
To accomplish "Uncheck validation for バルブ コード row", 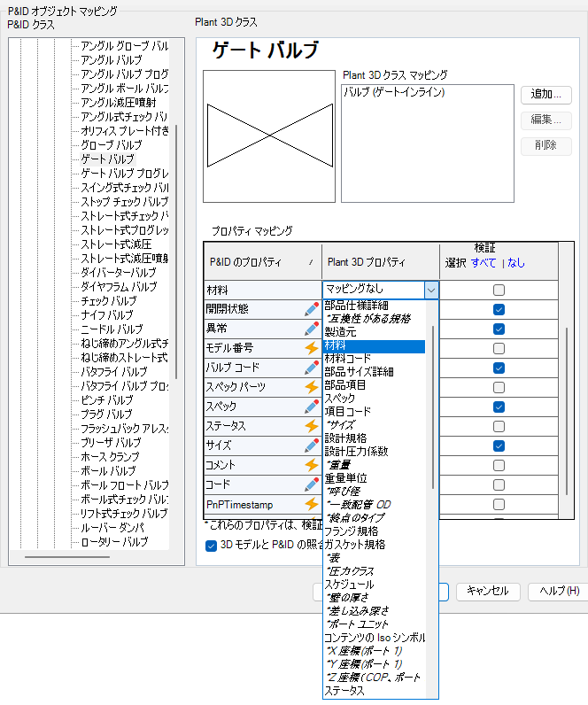I will (x=499, y=368).
